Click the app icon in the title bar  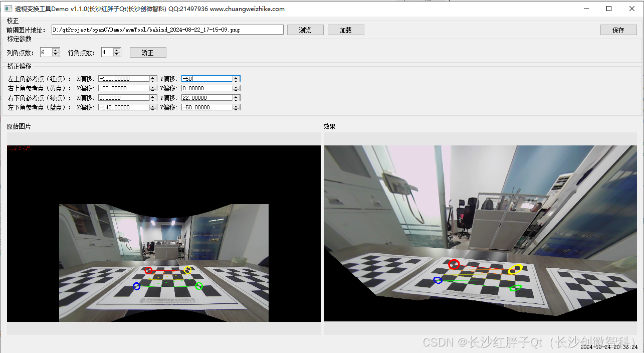point(8,9)
